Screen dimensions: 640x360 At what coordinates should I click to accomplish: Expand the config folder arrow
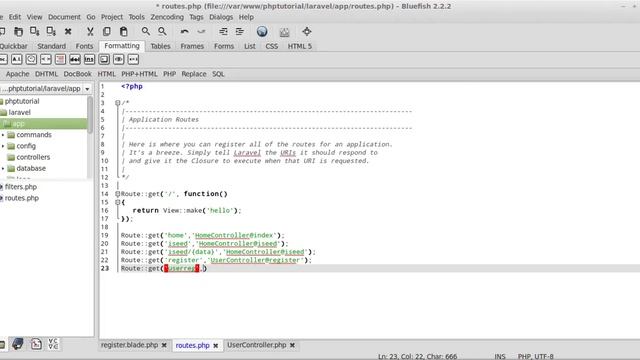click(x=3, y=146)
